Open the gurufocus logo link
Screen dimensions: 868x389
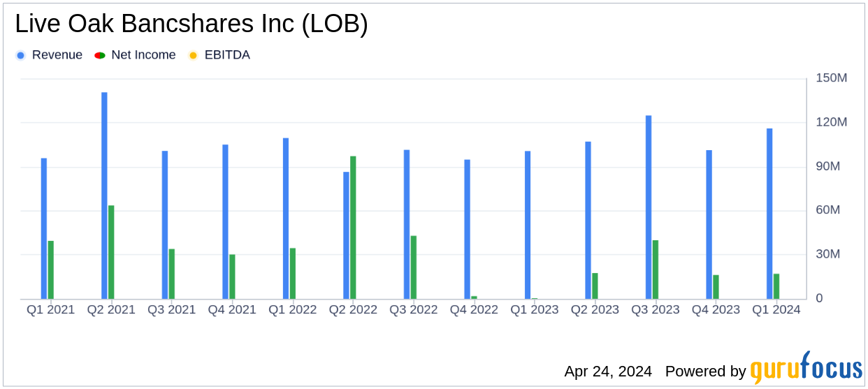[x=806, y=367]
